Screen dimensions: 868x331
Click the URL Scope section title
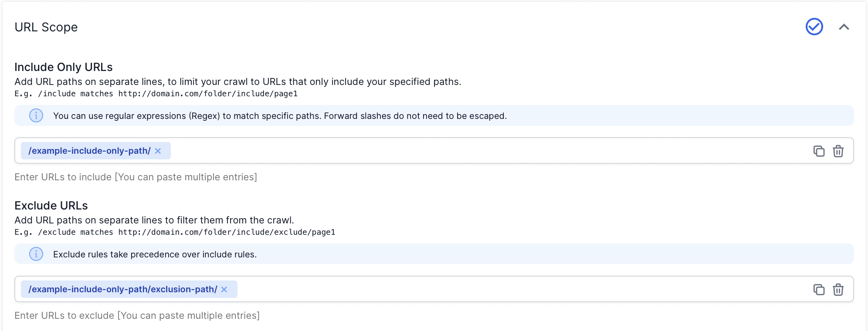pos(46,27)
